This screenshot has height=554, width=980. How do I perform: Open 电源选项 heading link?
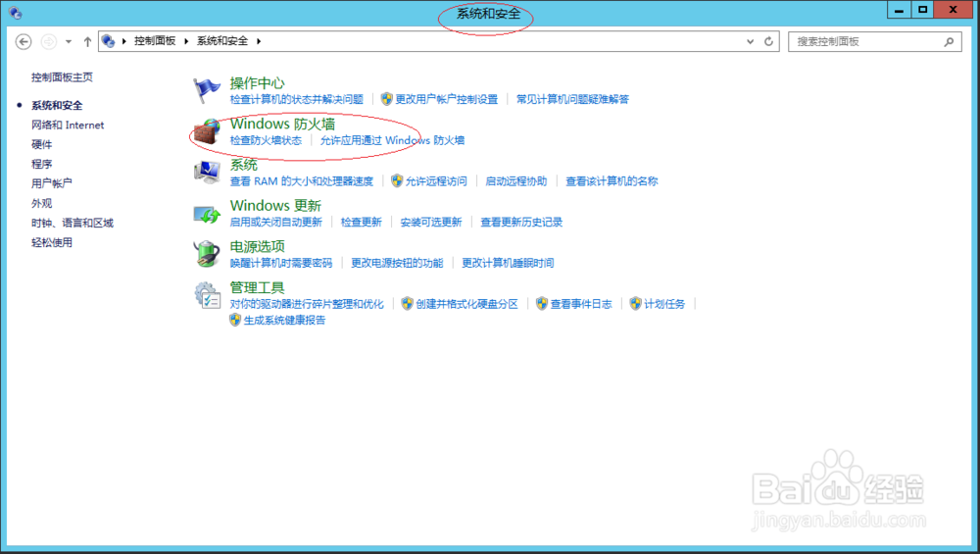click(257, 246)
